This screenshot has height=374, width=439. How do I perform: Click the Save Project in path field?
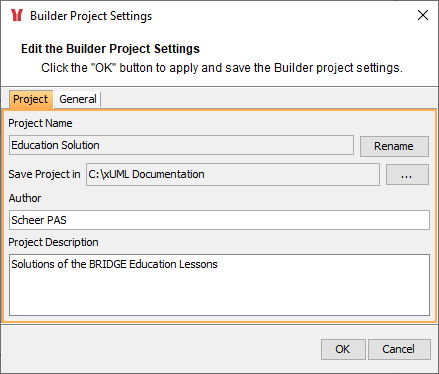(233, 174)
